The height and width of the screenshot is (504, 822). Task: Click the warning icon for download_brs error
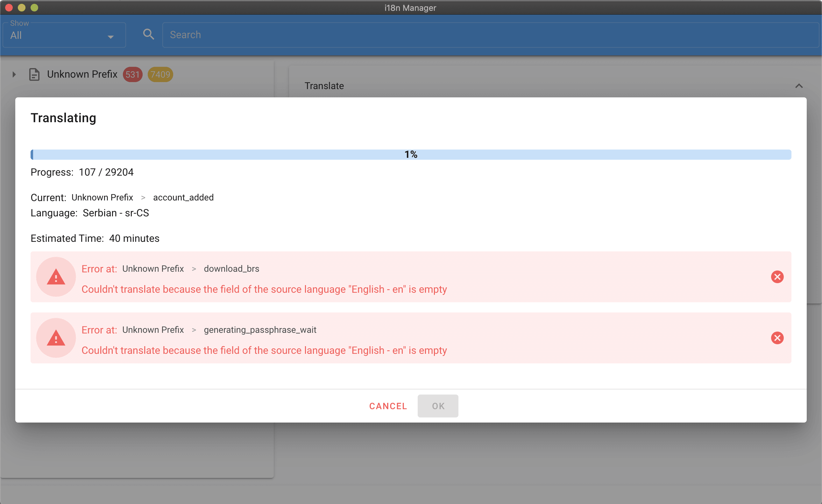tap(56, 277)
